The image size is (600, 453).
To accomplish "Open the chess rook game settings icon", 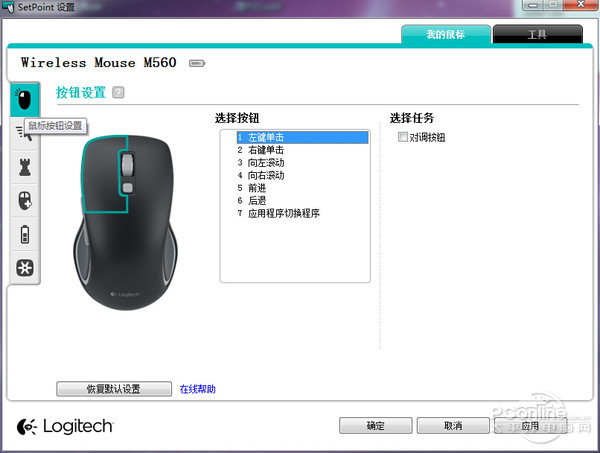I will (24, 167).
